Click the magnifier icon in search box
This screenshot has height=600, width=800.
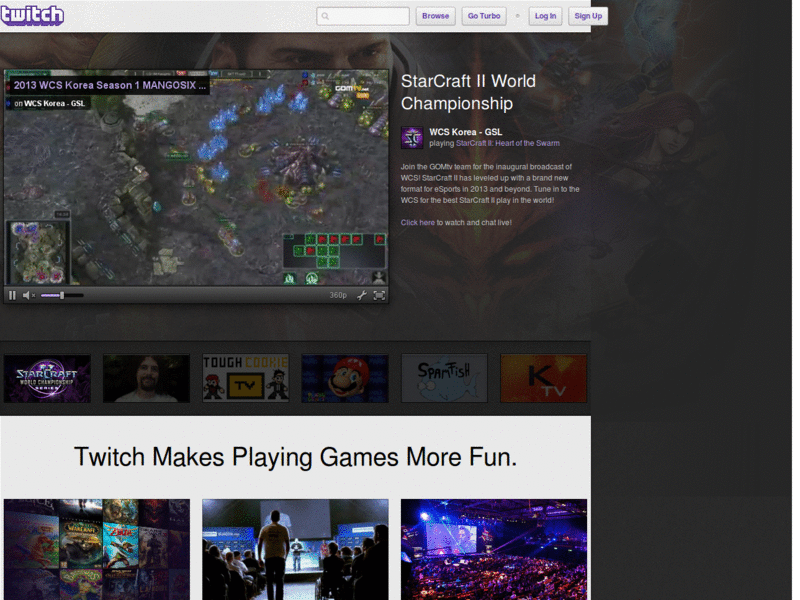(325, 16)
